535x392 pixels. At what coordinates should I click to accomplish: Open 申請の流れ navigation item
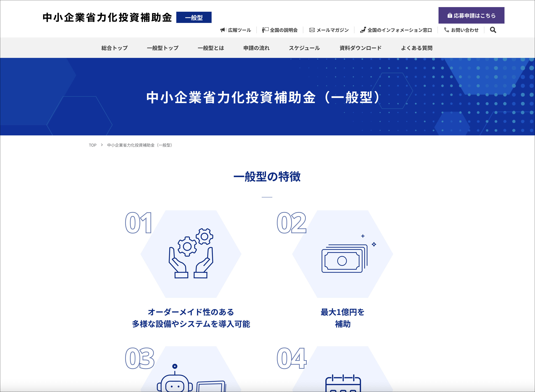[256, 48]
